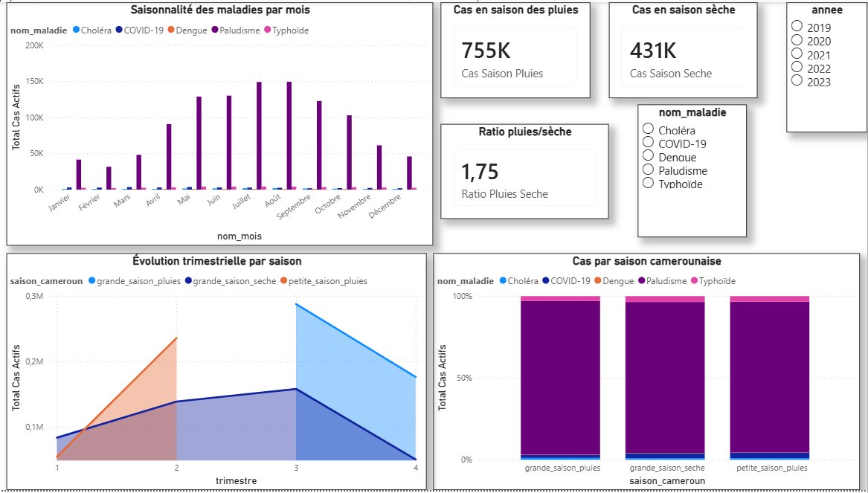Filter by COVID-19 in the nom_maladie slicer
868x493 pixels.
coord(649,142)
